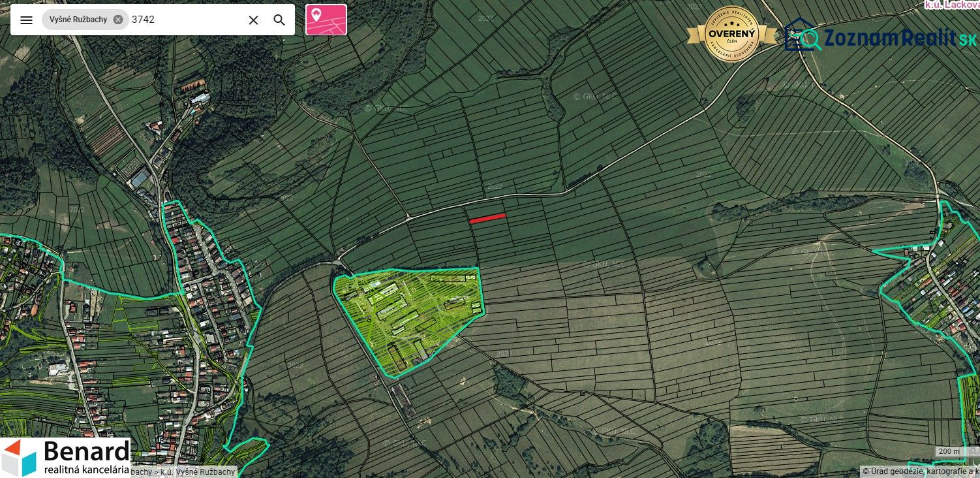Screen dimensions: 980x478
Task: Open the pink parcel locator map button
Action: pyautogui.click(x=326, y=20)
